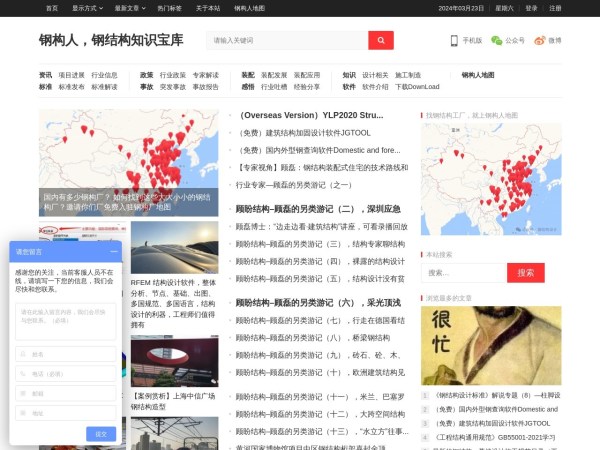Open article 顾磊的另类游记（八），桥梁钢结构
Image resolution: width=600 pixels, height=450 pixels.
tap(313, 338)
